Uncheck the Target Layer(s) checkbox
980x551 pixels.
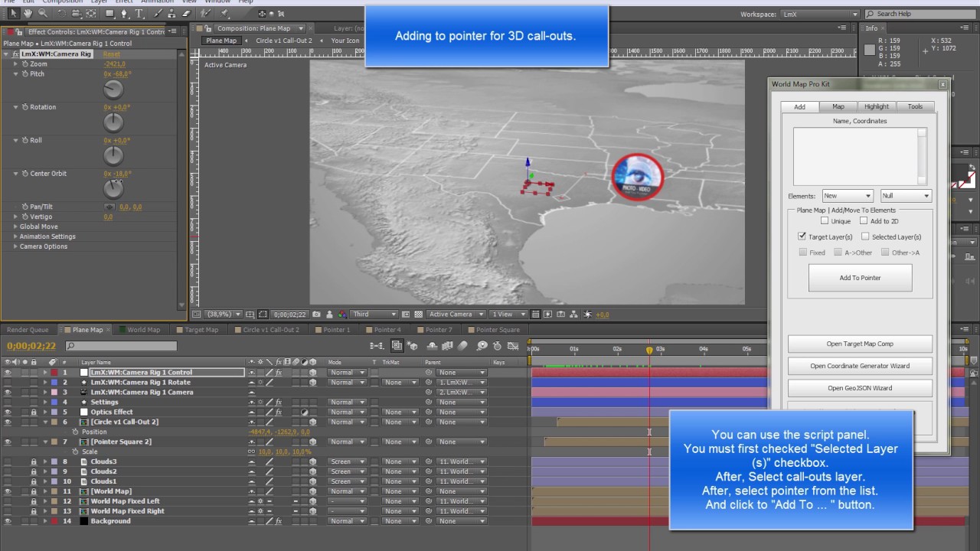802,236
